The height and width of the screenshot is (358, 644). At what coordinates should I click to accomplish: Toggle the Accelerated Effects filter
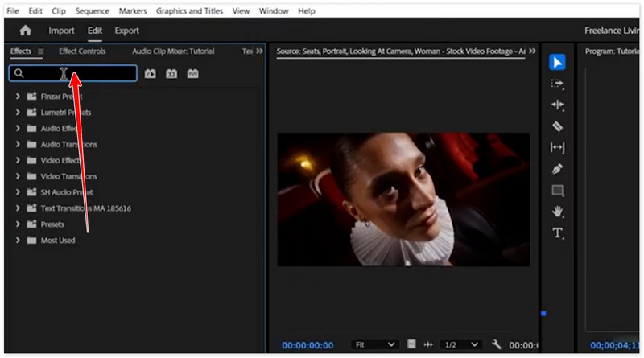click(x=151, y=73)
